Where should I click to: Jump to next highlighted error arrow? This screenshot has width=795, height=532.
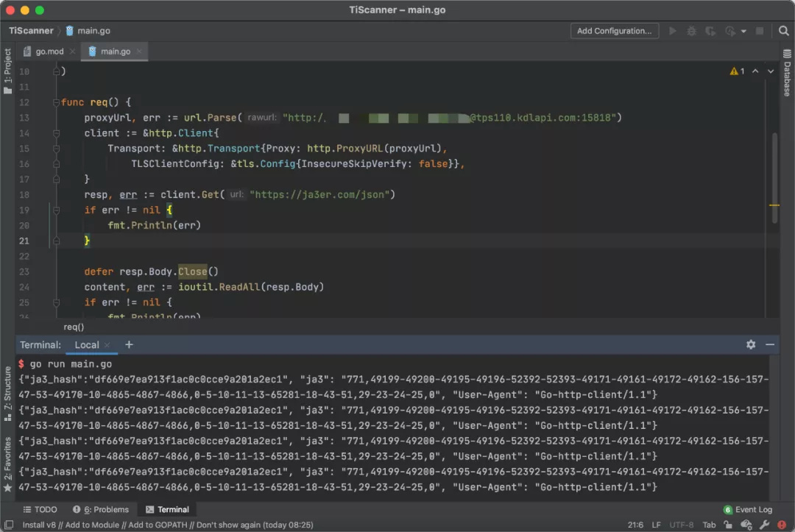tap(771, 71)
